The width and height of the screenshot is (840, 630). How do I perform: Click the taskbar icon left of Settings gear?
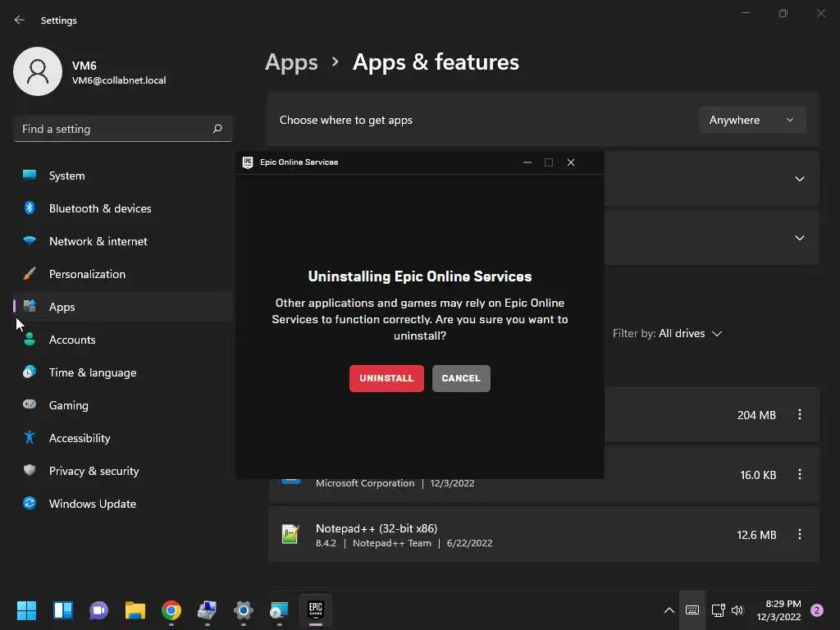tap(208, 610)
